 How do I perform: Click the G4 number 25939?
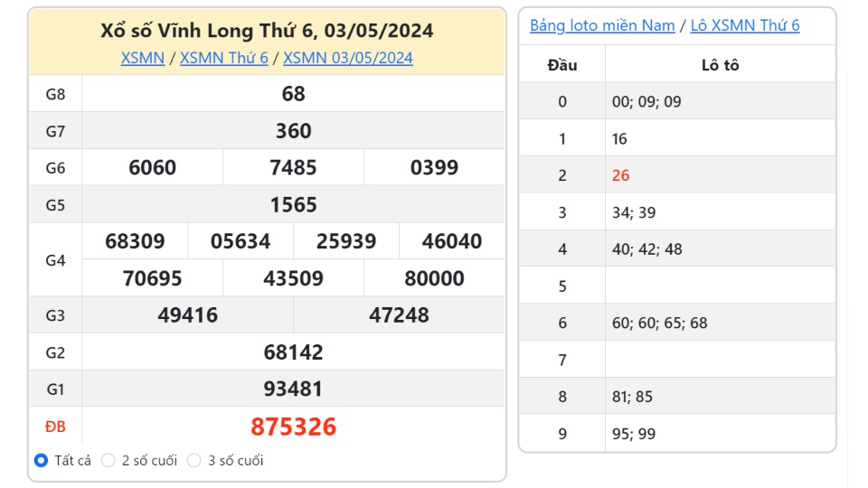[x=346, y=241]
